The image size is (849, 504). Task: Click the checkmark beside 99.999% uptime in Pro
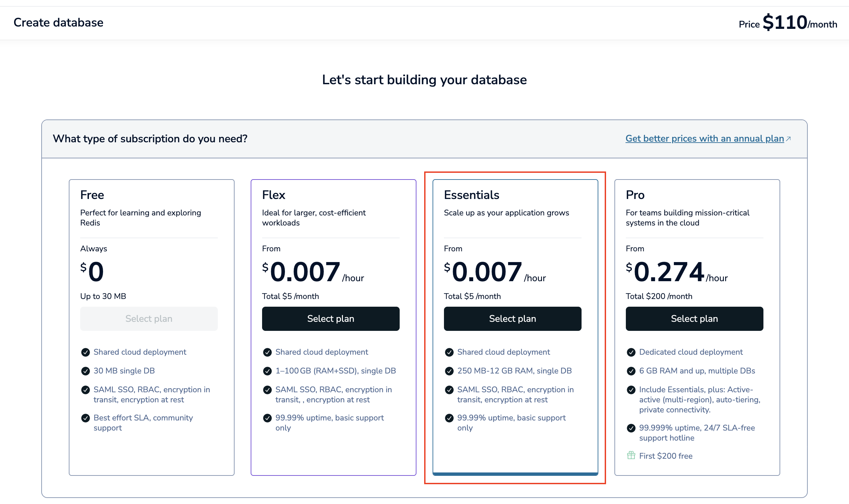pyautogui.click(x=631, y=428)
